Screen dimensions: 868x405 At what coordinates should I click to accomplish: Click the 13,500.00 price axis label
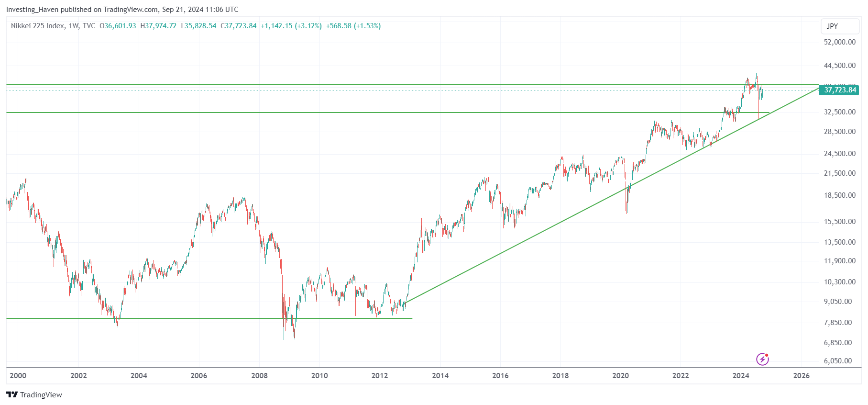point(839,242)
